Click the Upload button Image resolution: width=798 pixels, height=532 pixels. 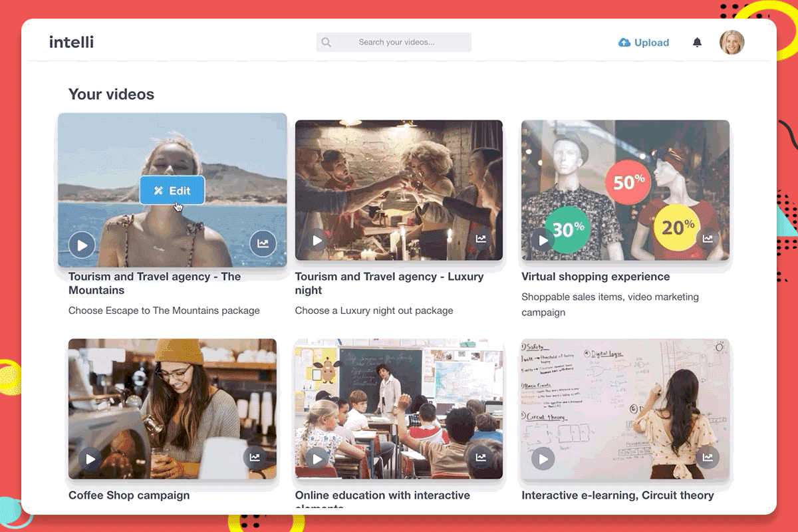pos(644,43)
